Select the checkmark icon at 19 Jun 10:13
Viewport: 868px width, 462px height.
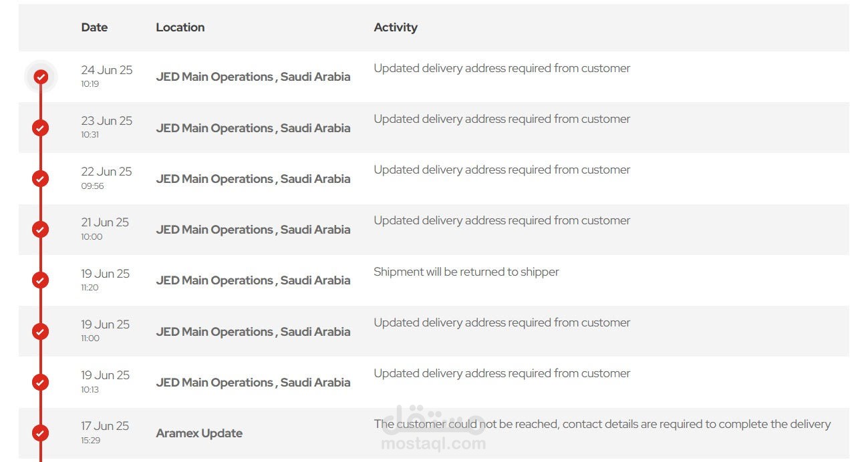41,382
